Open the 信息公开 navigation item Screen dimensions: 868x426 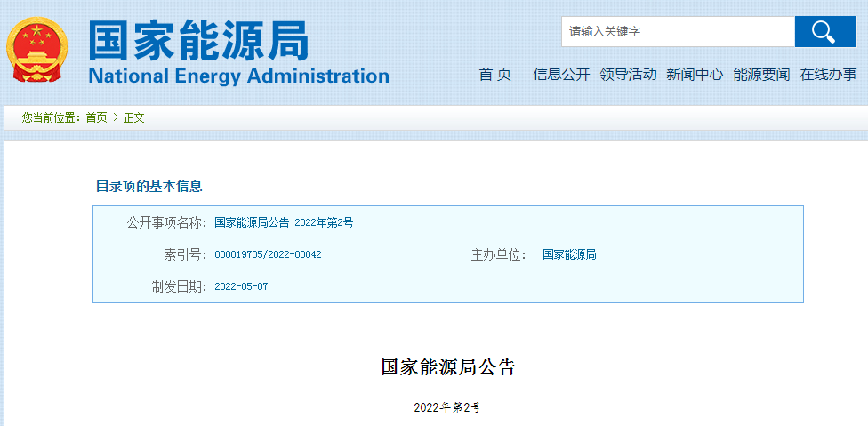click(561, 75)
